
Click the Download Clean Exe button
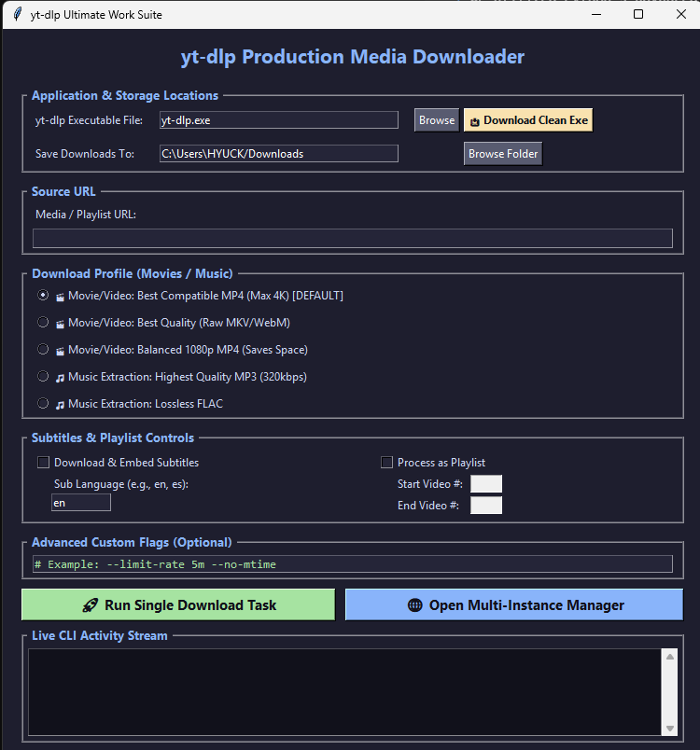[528, 120]
